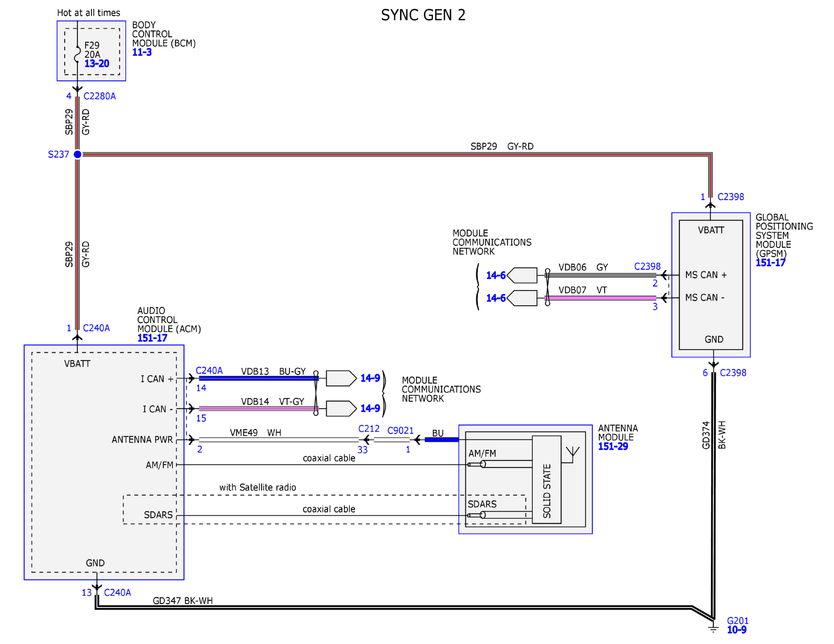Click the SDARS label inside the Antenna Module

pyautogui.click(x=482, y=504)
